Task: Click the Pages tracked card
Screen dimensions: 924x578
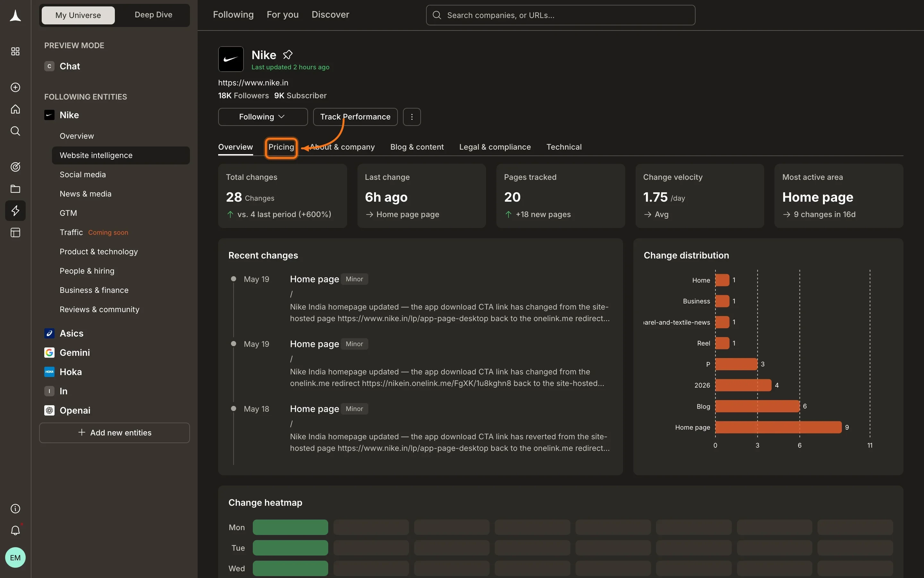Action: 560,196
